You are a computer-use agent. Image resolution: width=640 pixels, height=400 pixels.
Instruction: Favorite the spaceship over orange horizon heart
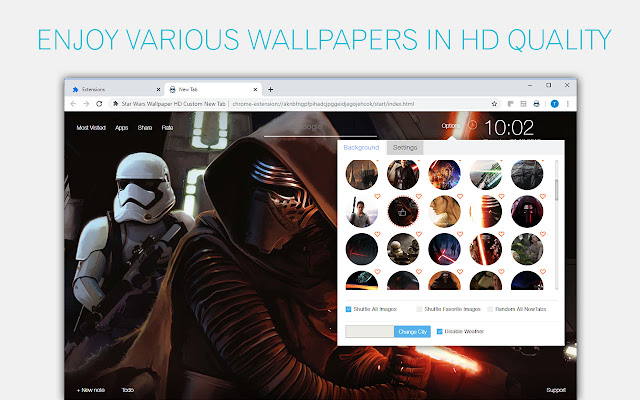point(377,271)
